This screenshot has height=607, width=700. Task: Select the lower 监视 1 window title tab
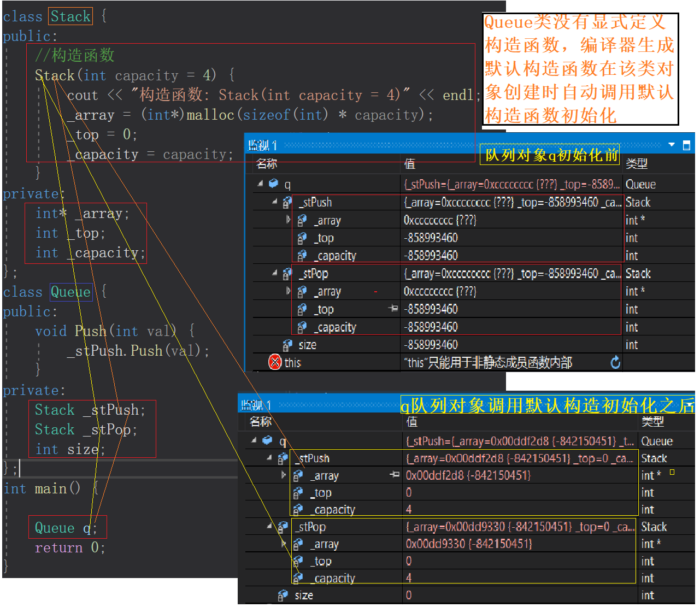(256, 405)
